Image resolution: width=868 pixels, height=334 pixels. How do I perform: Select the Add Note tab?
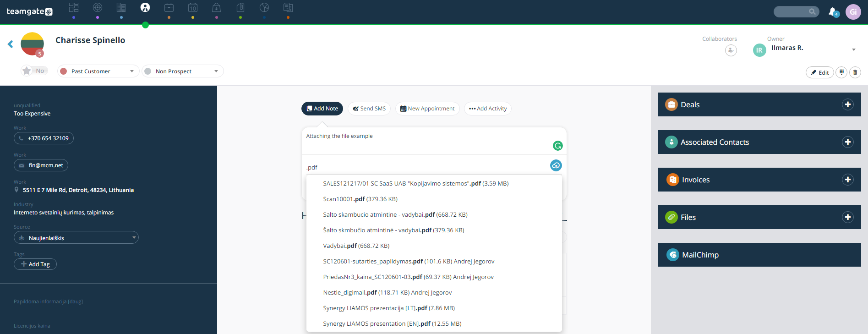[x=322, y=109]
